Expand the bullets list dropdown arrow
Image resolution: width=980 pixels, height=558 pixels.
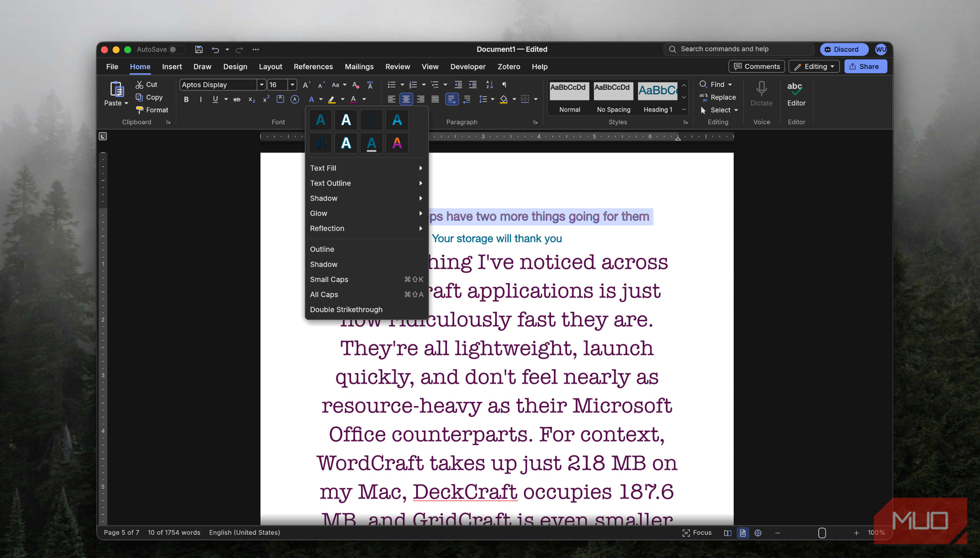402,85
